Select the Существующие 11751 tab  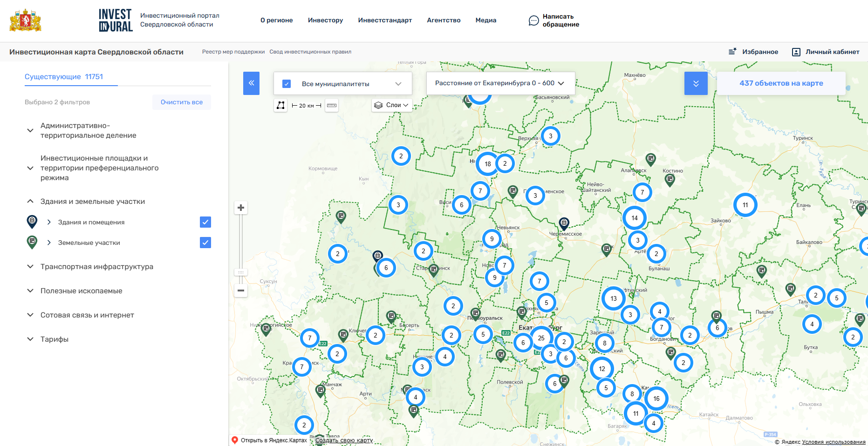[64, 76]
